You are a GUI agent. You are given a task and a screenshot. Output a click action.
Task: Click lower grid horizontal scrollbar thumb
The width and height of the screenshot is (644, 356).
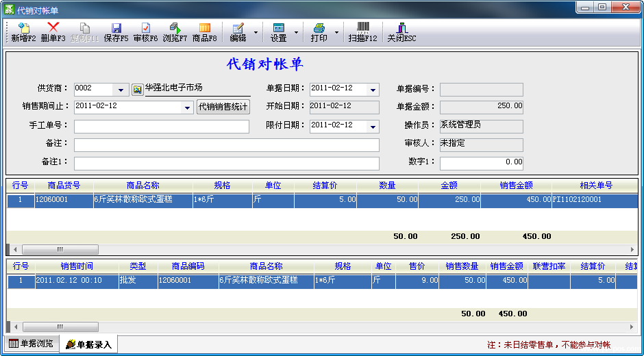point(60,327)
